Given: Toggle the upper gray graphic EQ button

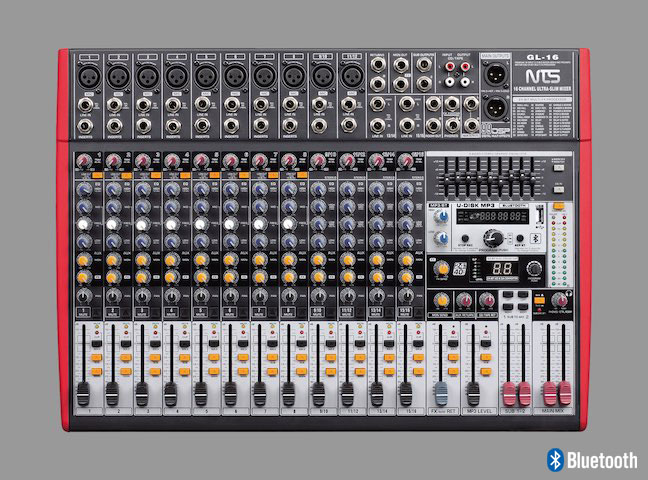Looking at the screenshot, I should click(x=559, y=168).
